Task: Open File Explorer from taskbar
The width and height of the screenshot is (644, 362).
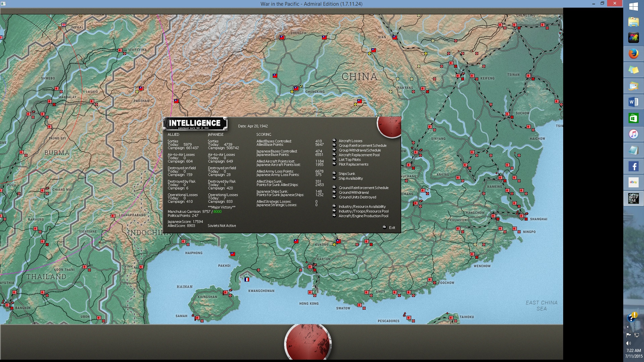Action: click(x=633, y=21)
